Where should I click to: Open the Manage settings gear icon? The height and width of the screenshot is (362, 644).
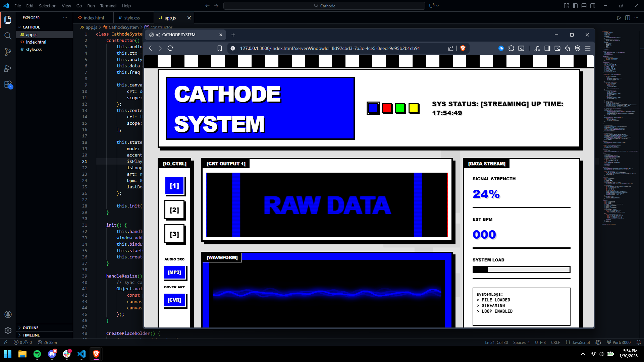[x=8, y=330]
